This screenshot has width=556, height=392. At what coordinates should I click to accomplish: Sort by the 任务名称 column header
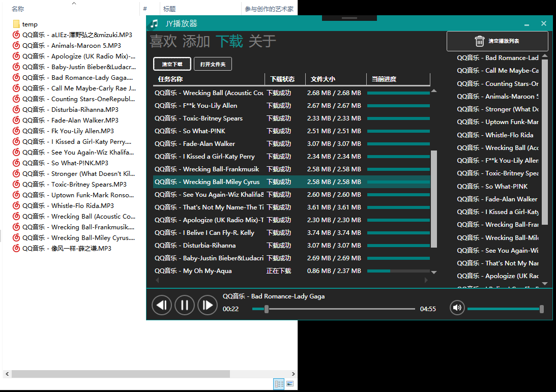point(209,79)
